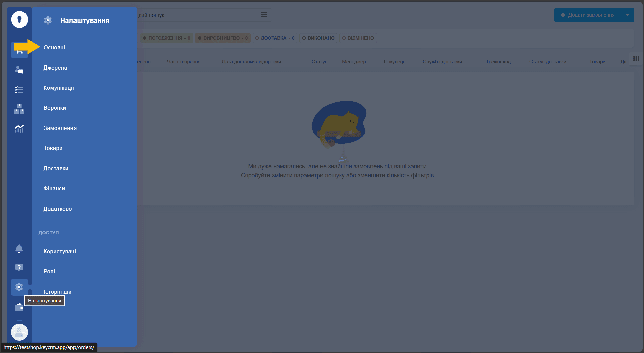Viewport: 644px width, 353px height.
Task: Expand the dropdown arrow next to Додати замовлення
Action: click(x=628, y=15)
